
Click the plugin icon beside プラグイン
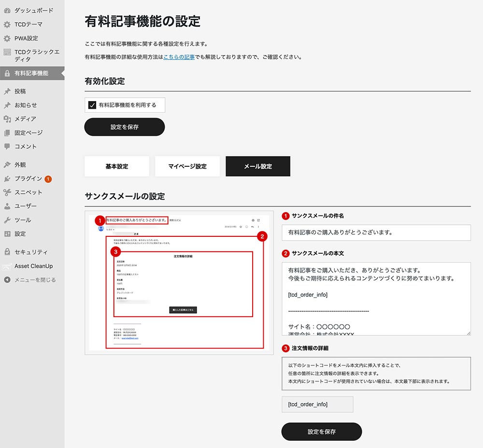coord(7,179)
